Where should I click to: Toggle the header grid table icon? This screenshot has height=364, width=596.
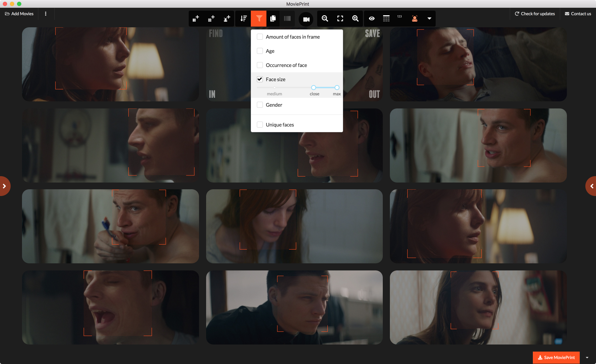point(386,18)
